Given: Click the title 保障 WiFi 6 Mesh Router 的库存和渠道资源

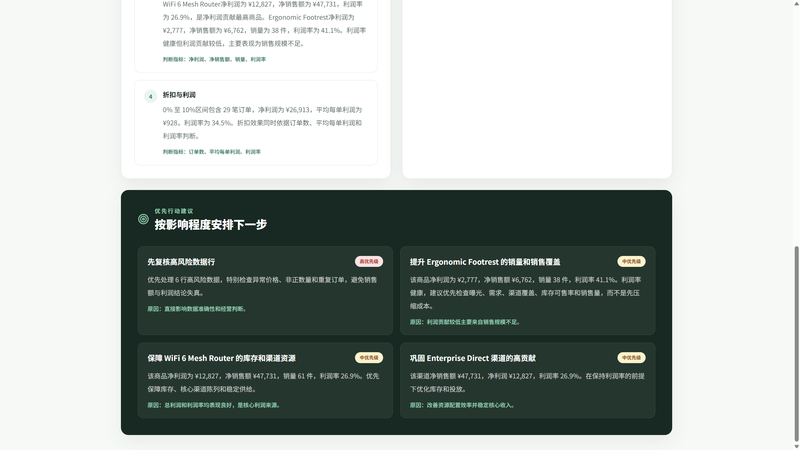Looking at the screenshot, I should 221,358.
